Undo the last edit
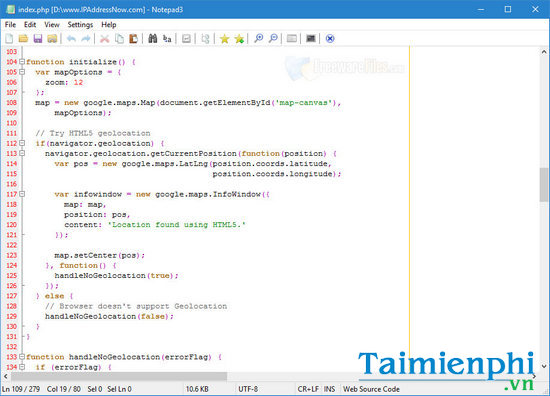The width and height of the screenshot is (550, 396). pos(72,39)
